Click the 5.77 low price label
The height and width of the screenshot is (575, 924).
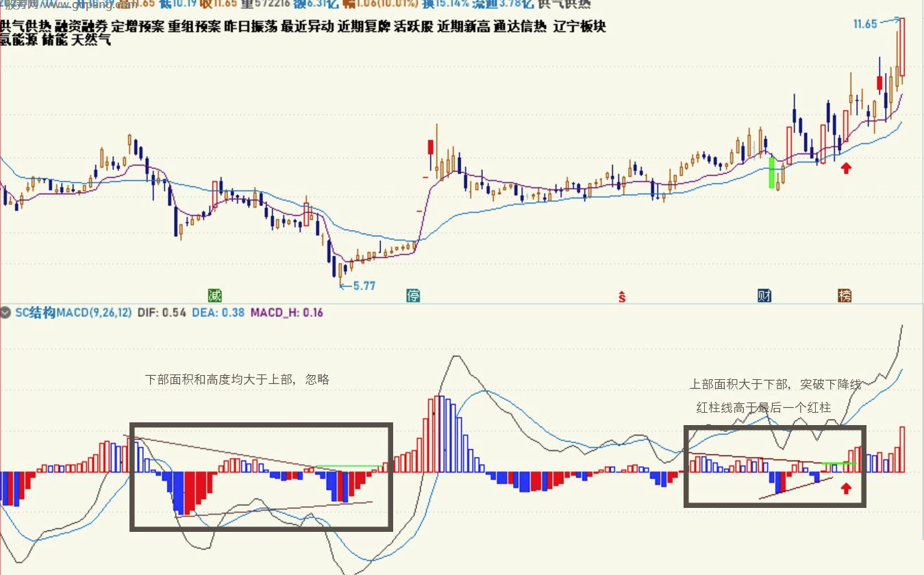pyautogui.click(x=364, y=285)
